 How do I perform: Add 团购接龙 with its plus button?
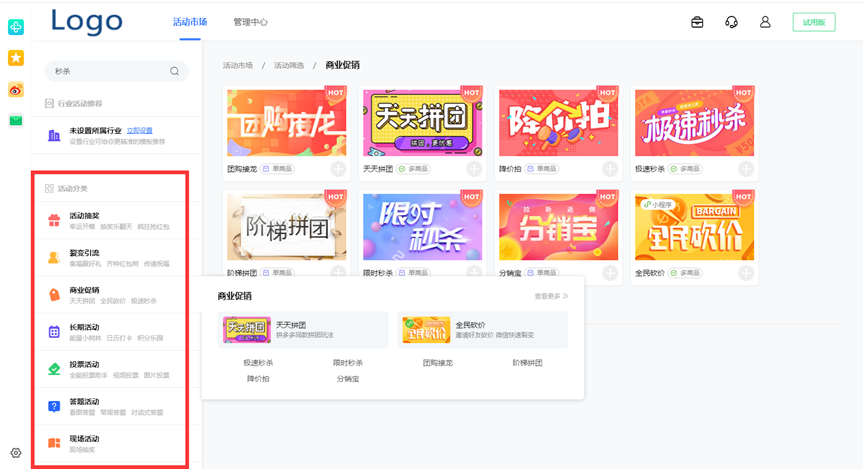(x=338, y=169)
